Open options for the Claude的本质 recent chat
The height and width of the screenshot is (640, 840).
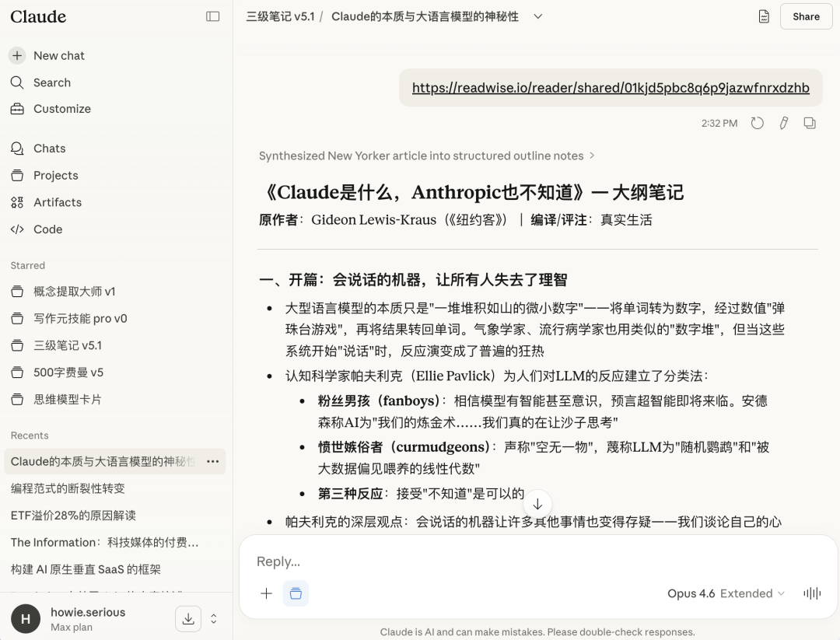tap(212, 461)
